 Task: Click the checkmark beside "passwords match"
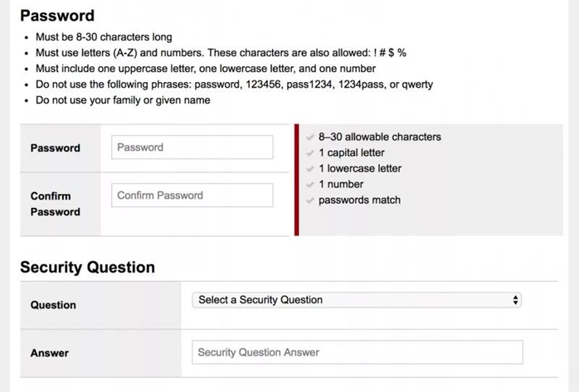[309, 201]
